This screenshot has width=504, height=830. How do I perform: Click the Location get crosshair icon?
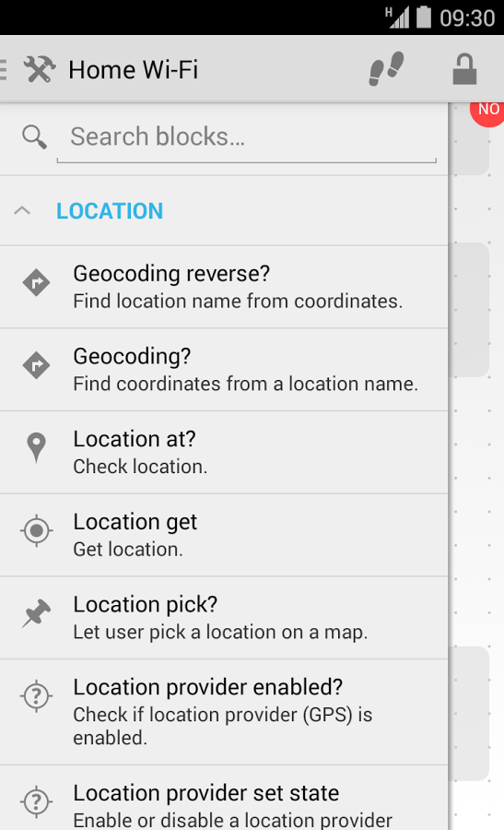[37, 530]
